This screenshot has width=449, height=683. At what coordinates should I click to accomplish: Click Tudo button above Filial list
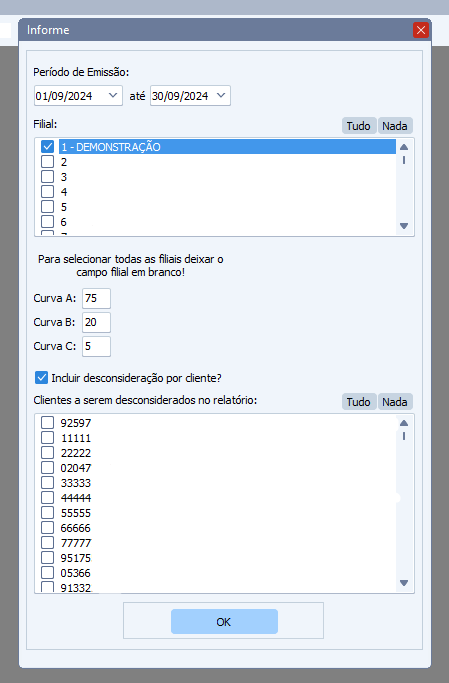pos(358,126)
